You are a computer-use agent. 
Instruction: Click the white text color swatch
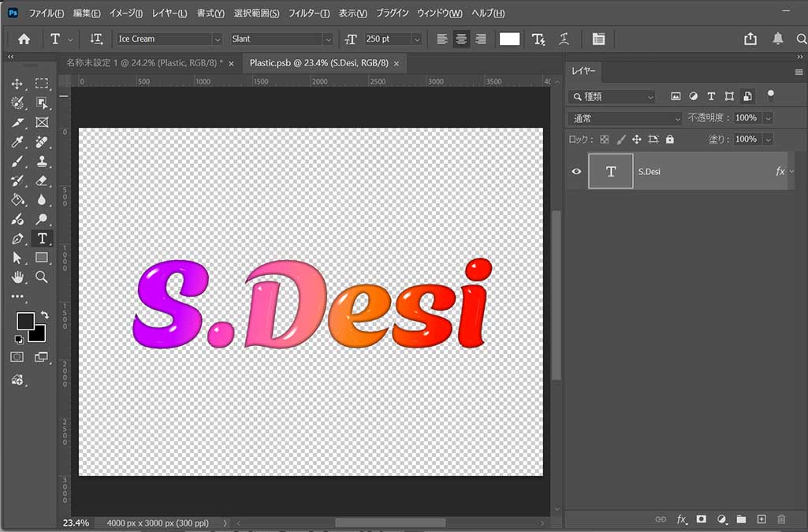tap(509, 39)
